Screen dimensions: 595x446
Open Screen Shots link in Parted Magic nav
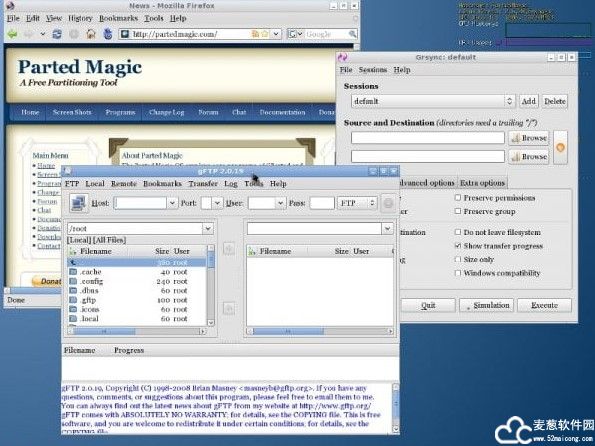72,112
